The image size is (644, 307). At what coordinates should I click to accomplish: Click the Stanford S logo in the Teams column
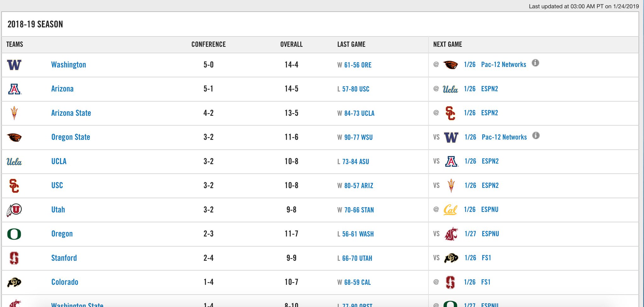[x=14, y=258]
